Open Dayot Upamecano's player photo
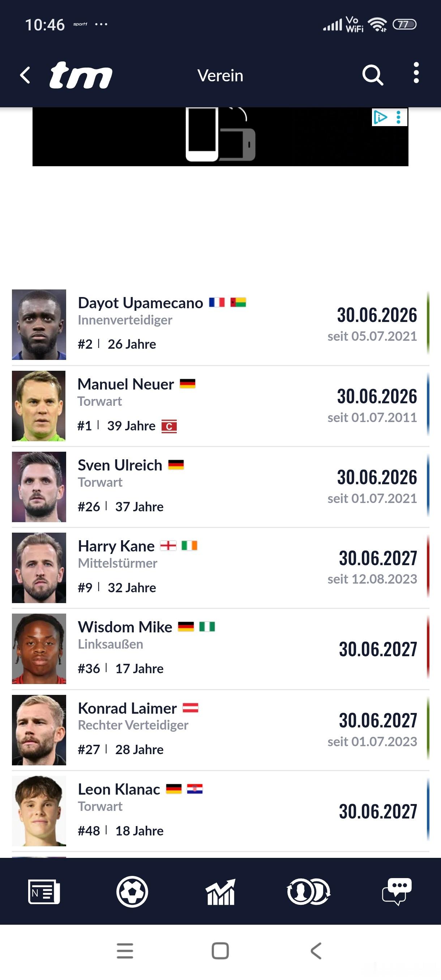 click(x=39, y=324)
